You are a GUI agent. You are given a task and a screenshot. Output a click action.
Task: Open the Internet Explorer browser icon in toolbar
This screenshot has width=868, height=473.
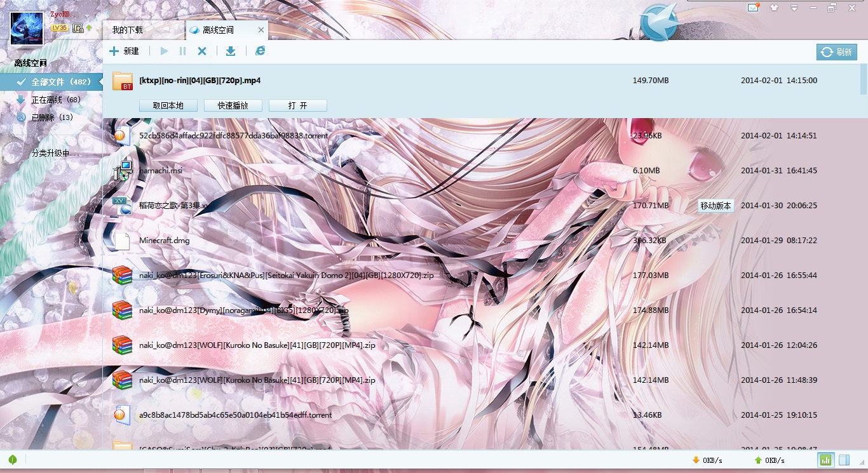(260, 51)
